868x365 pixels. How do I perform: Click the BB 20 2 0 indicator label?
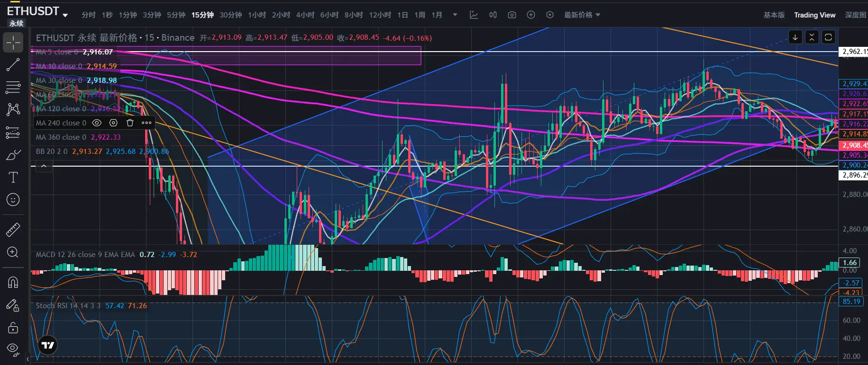tap(52, 151)
